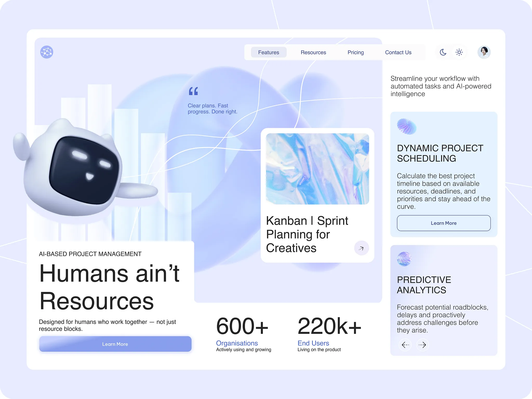Click Learn More under the hero headline

[115, 344]
